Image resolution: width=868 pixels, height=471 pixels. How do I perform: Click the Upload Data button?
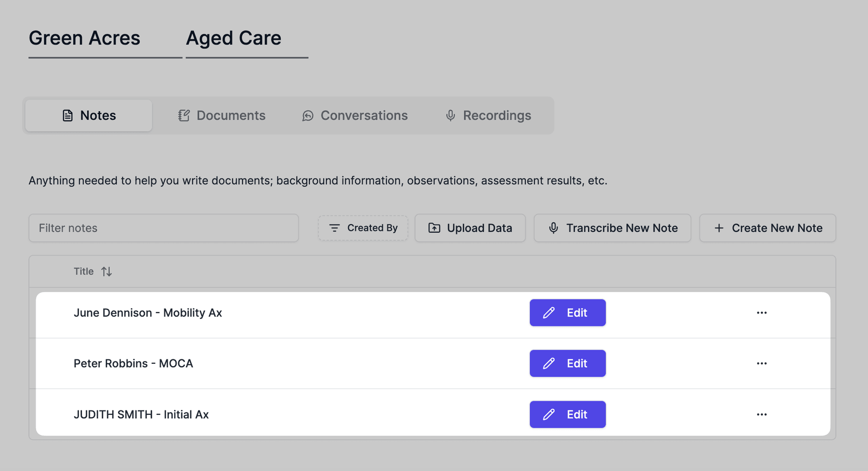470,228
